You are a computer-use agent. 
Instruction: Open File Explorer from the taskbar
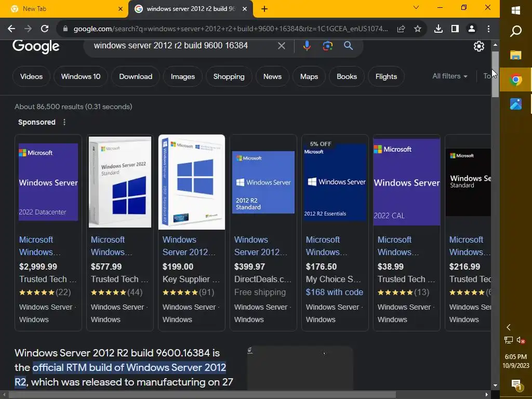point(516,55)
